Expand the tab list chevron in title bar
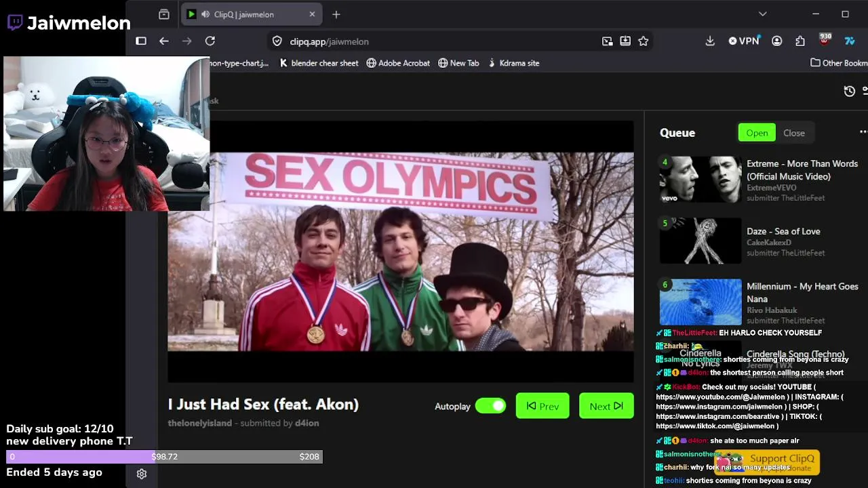 (x=763, y=14)
